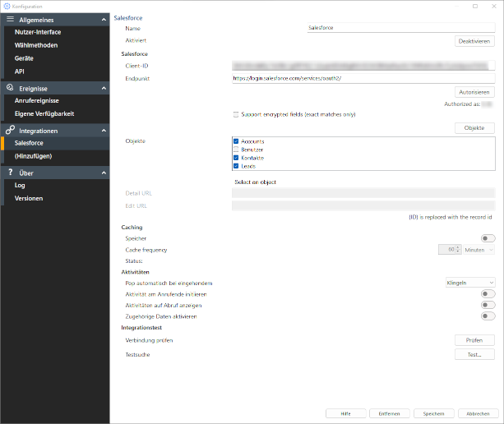This screenshot has height=424, width=504.
Task: Toggle Aktivitäten auf Abruf anzeigen switch
Action: 488,305
